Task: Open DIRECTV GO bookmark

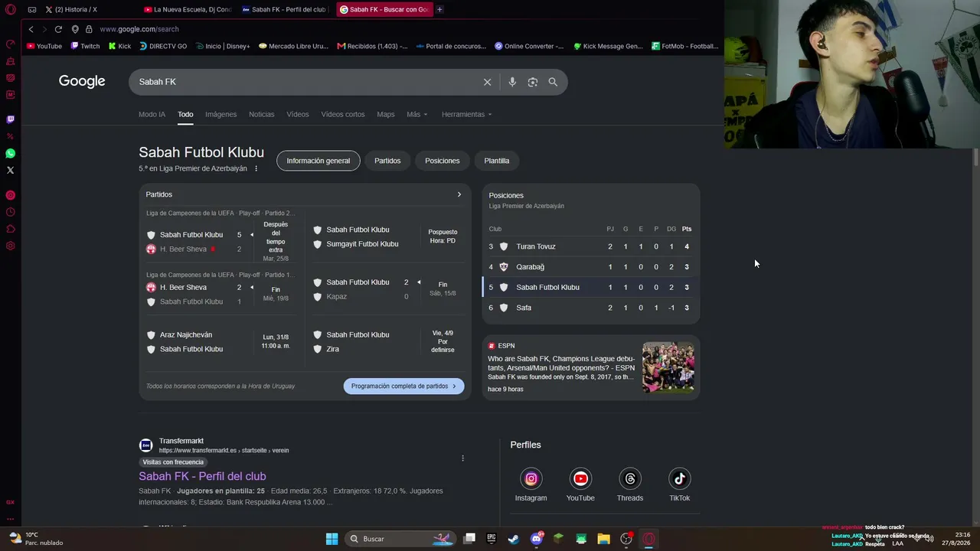Action: coord(163,46)
